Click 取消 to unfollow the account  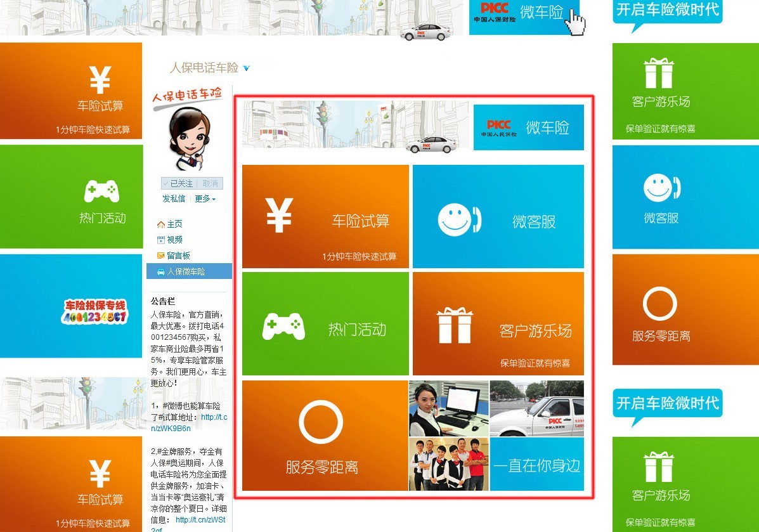(x=210, y=183)
